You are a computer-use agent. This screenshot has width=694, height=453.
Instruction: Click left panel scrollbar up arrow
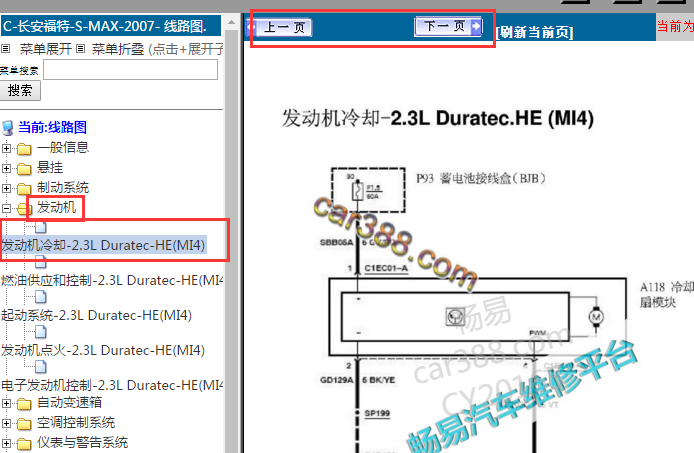[x=231, y=22]
